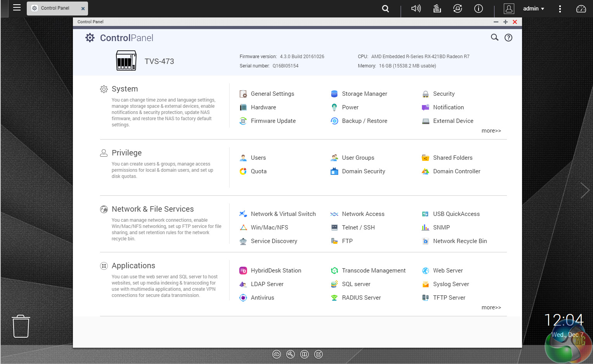Image resolution: width=593 pixels, height=364 pixels.
Task: Open Domain Controller settings
Action: coord(456,171)
